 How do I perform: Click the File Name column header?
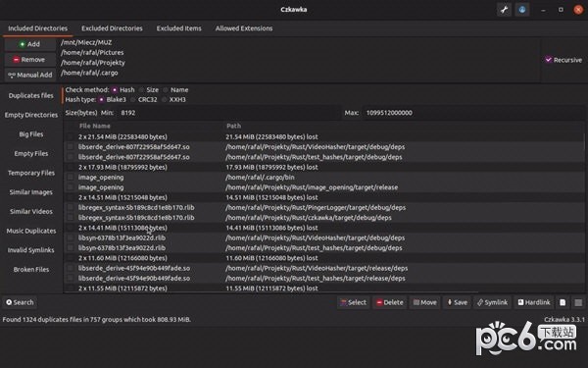tap(94, 126)
